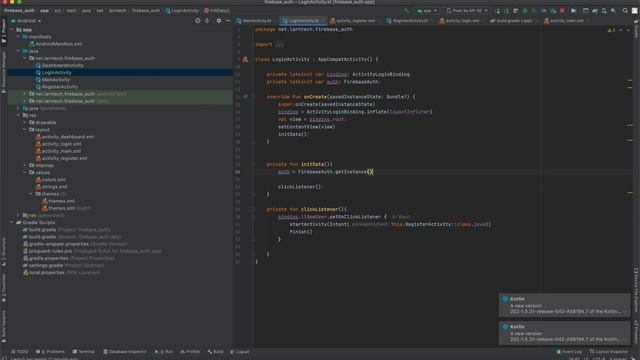Open the Pixel 3a device selector dropdown

[x=467, y=11]
